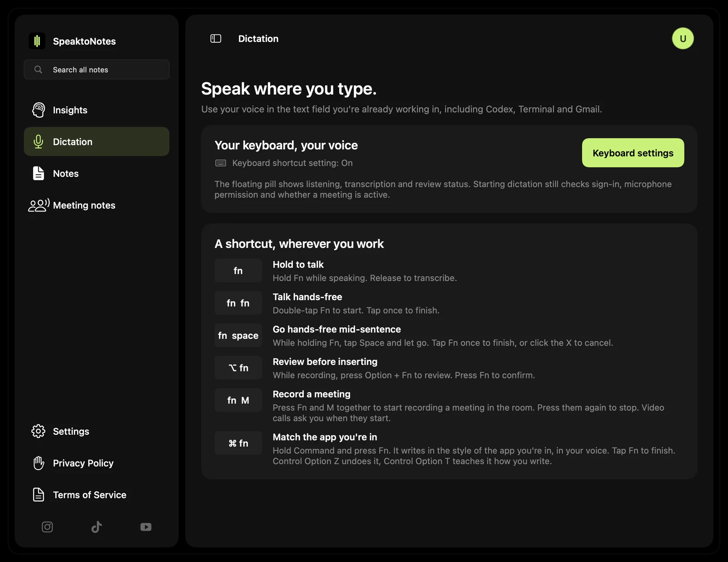Click While holding Fn, tap Space description
Image resolution: width=728 pixels, height=562 pixels.
[443, 343]
